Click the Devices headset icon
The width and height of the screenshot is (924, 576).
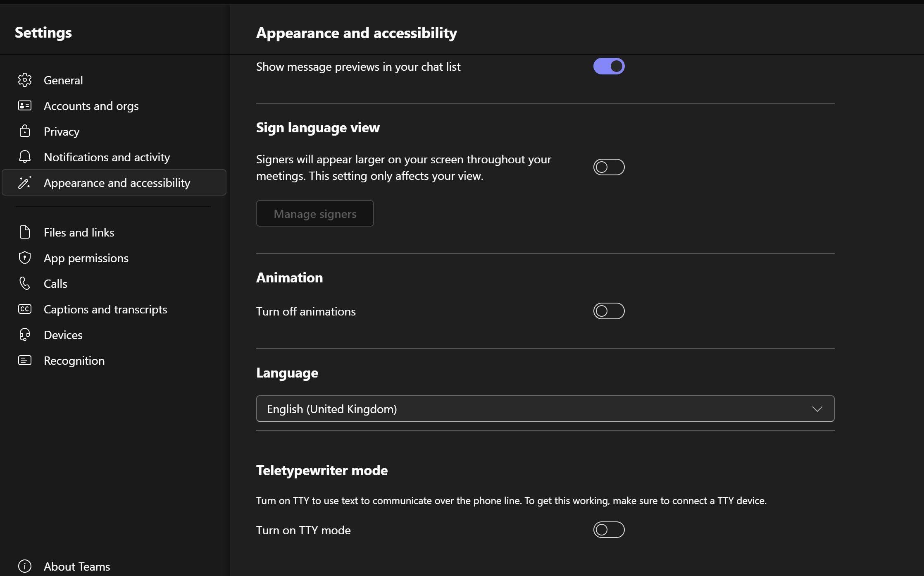[25, 335]
